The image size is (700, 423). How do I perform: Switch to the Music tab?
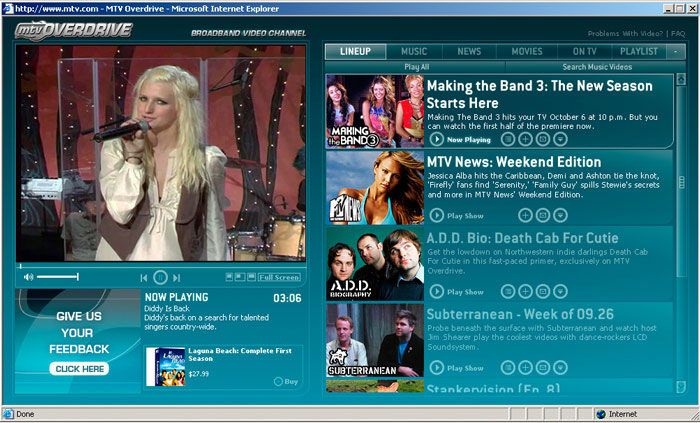414,51
